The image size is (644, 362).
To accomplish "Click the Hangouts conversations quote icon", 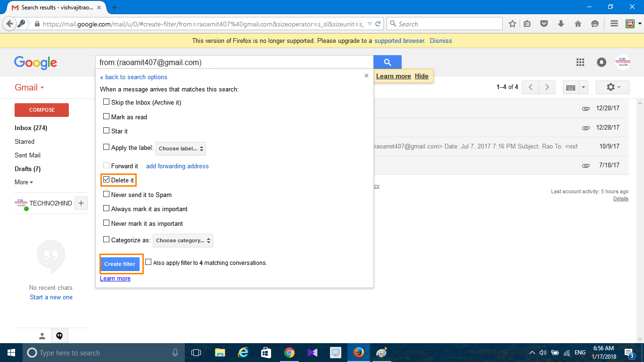I will click(59, 336).
